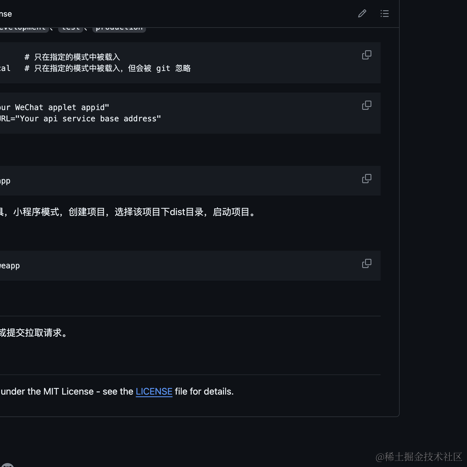Click the comment '只在指定的模式中被载入' first line
Image resolution: width=467 pixels, height=467 pixels.
[72, 57]
